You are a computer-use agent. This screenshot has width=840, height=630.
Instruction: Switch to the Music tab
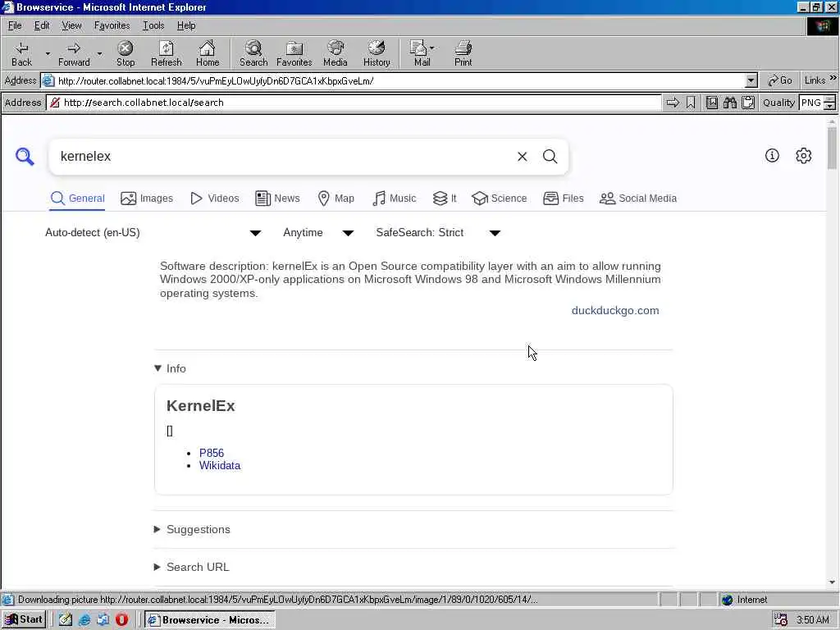[x=395, y=199]
